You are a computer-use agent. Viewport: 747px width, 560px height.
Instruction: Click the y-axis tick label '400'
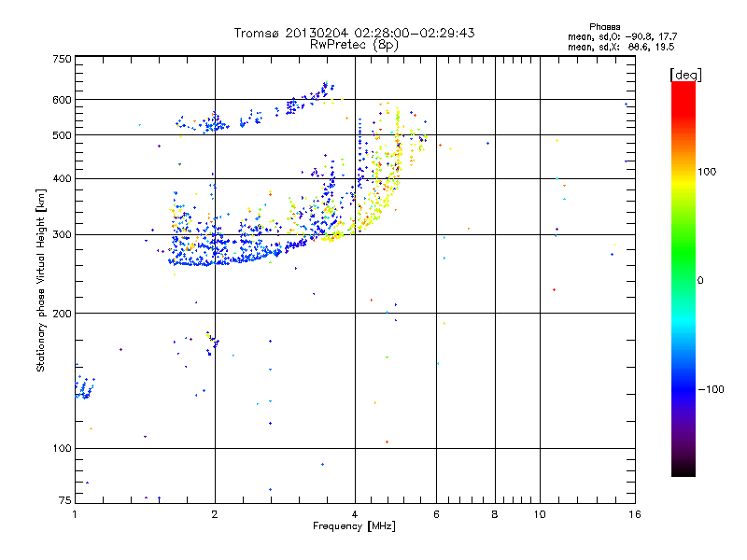(x=62, y=179)
